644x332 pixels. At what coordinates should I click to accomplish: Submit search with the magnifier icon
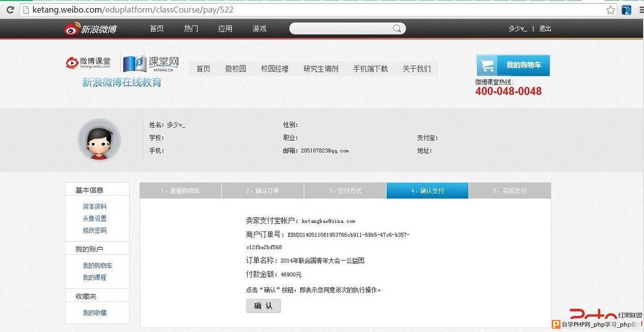[397, 28]
